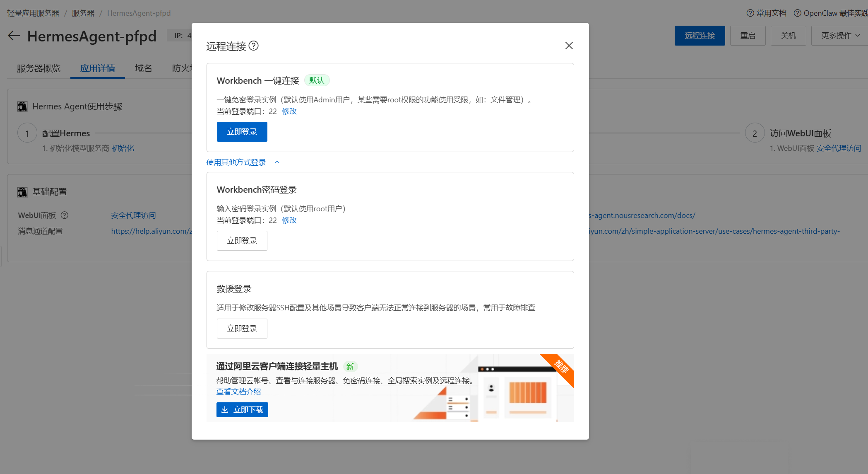
Task: Open OpenClaw 最佳实践 link
Action: 835,13
